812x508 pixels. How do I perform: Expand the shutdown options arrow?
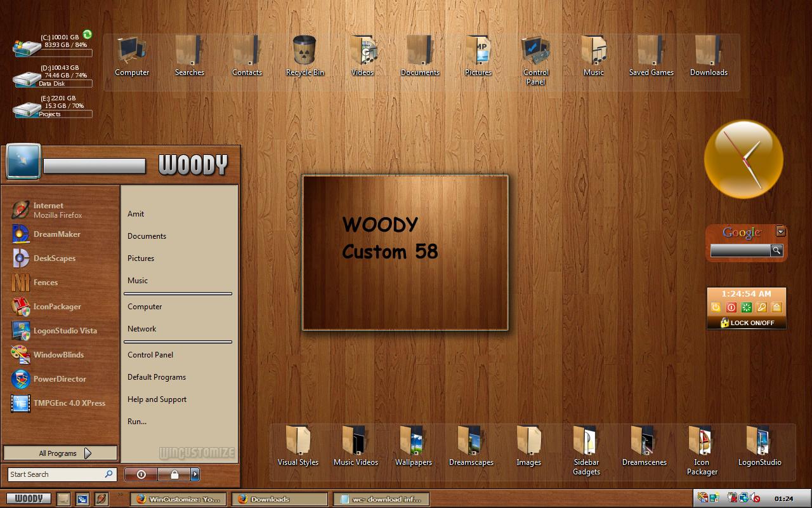click(x=195, y=474)
